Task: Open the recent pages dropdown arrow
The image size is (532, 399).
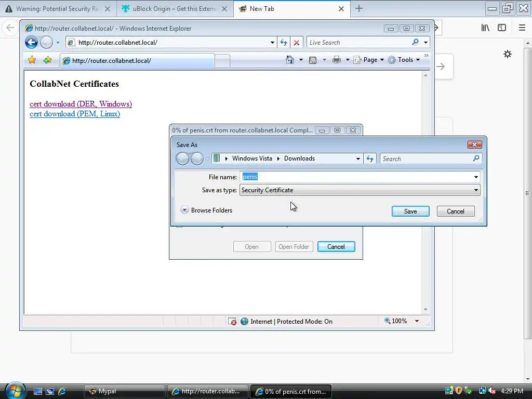Action: [x=58, y=43]
